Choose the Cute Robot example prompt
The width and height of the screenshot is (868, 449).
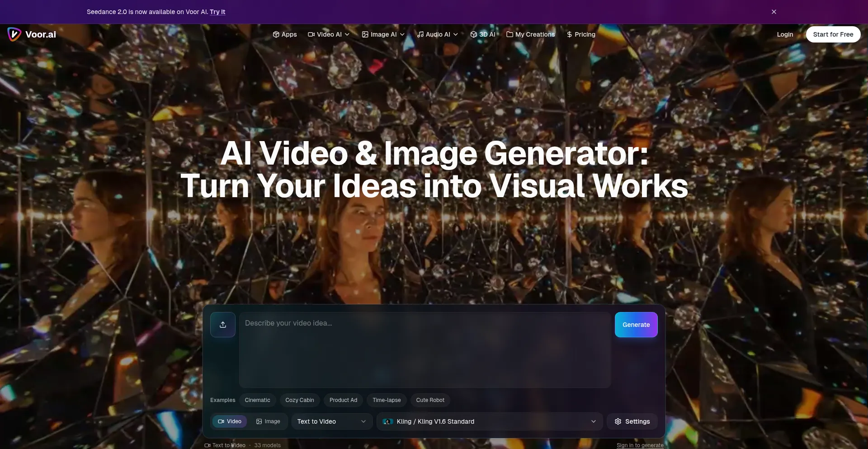pos(430,400)
